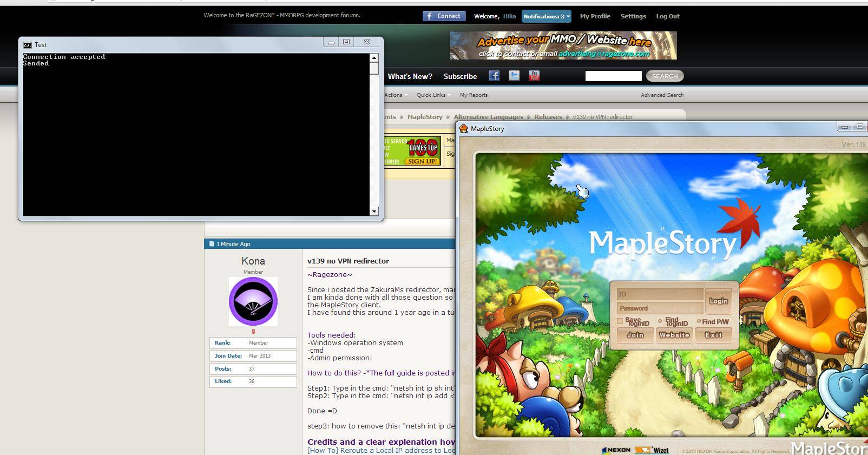The width and height of the screenshot is (868, 455).
Task: Click MapleStory ID input field
Action: coord(660,294)
